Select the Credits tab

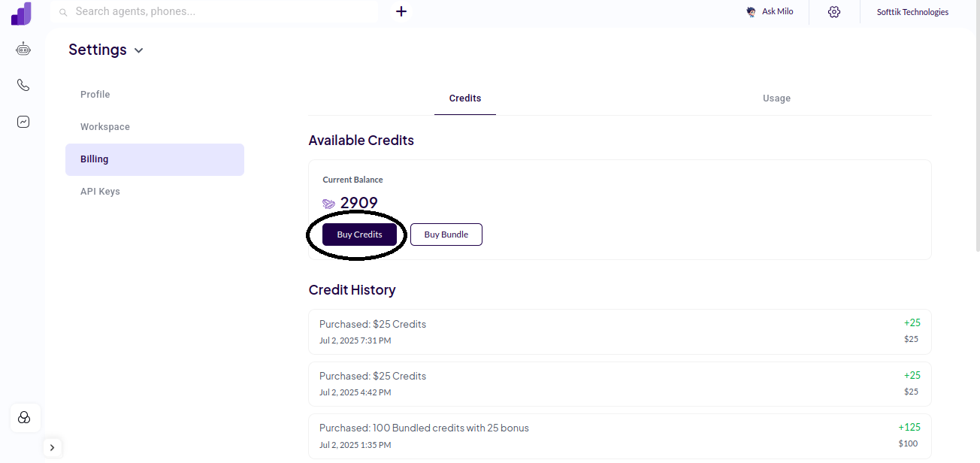(464, 98)
